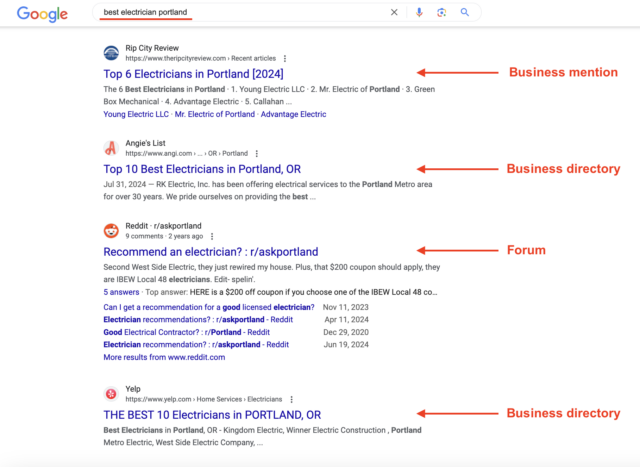Open Can I get a recommendation thread
This screenshot has height=467, width=640.
[209, 307]
